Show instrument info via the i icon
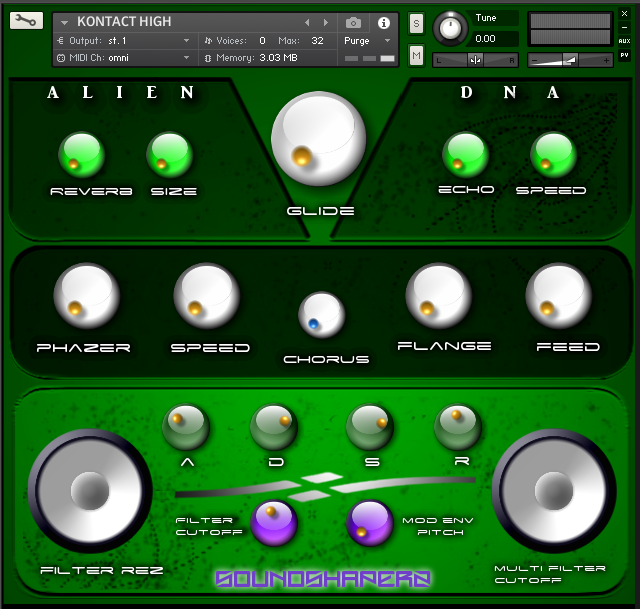Screen dimensions: 640x609 point(383,23)
